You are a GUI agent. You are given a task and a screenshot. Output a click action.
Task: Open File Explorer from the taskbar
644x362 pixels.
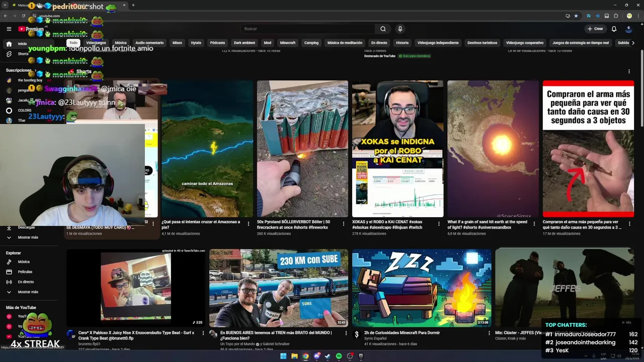click(x=294, y=356)
